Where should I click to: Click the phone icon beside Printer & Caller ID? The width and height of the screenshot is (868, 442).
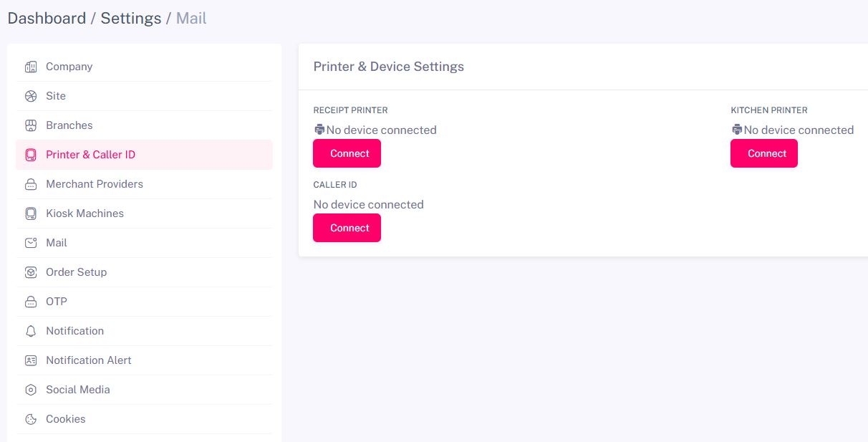point(30,154)
